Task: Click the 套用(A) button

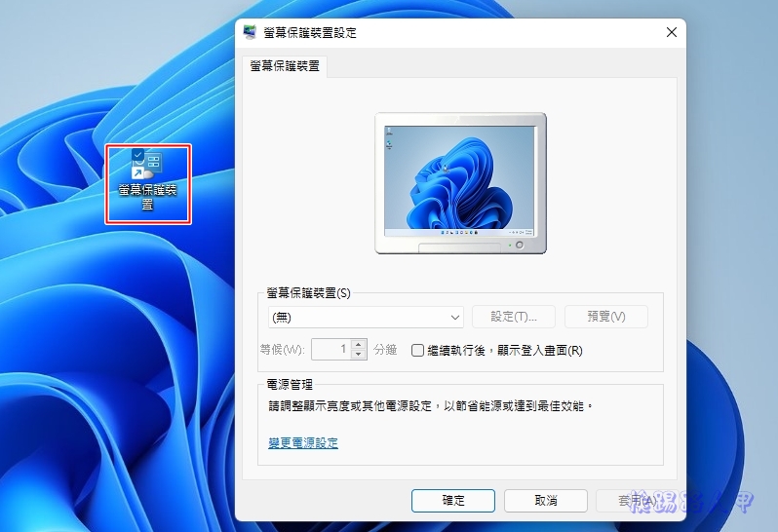Action: [x=638, y=501]
